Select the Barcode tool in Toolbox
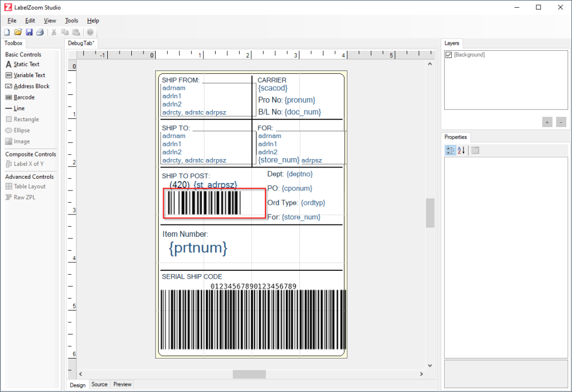 [x=20, y=97]
